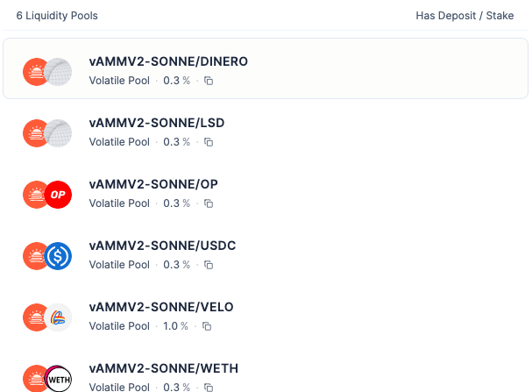Click the SONNE/WETH token pair icon

(x=47, y=378)
